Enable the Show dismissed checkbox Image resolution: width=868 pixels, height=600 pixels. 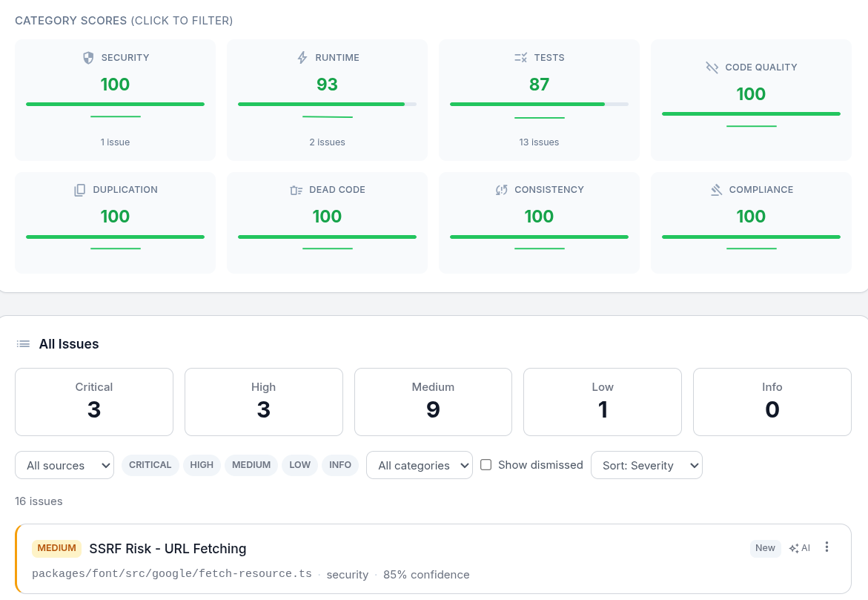[486, 465]
